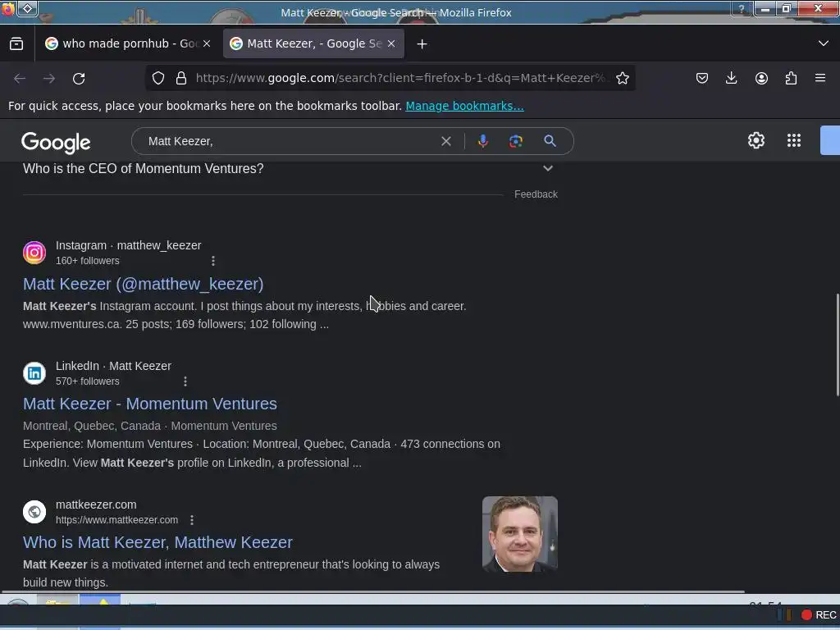Open extensions puzzle icon
This screenshot has width=840, height=630.
point(791,78)
